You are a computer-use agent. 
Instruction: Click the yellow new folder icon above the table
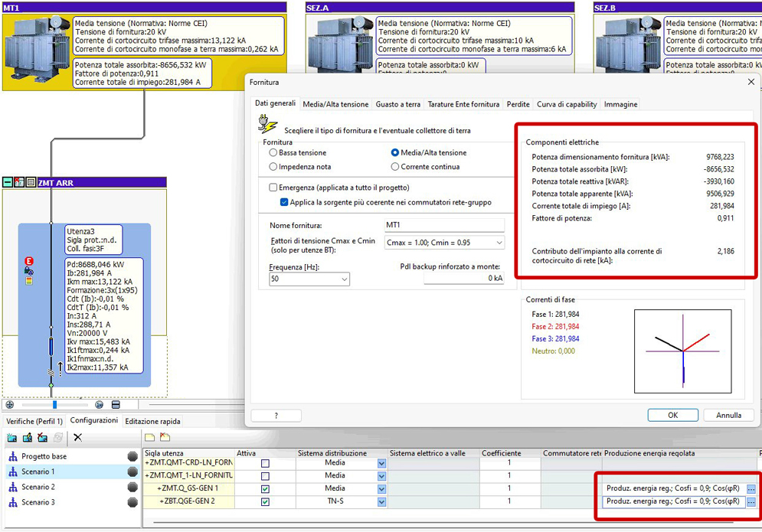pos(149,437)
